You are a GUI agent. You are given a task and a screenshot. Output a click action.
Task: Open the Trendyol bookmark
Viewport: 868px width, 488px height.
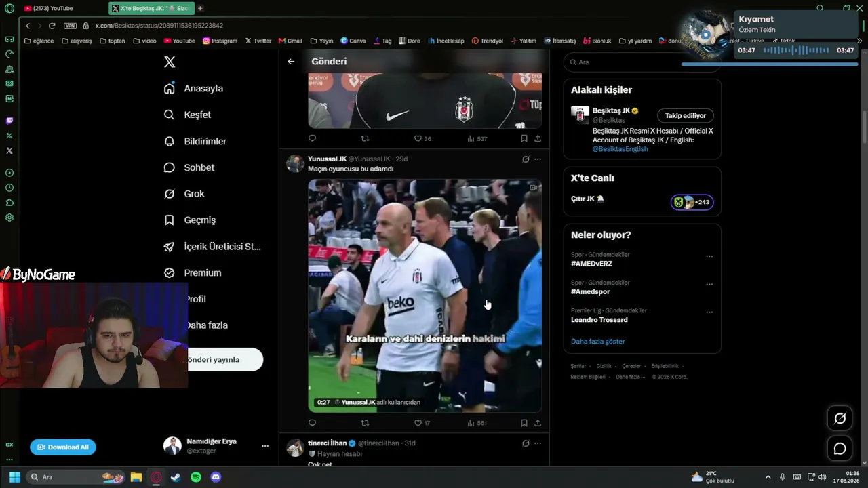(x=488, y=41)
